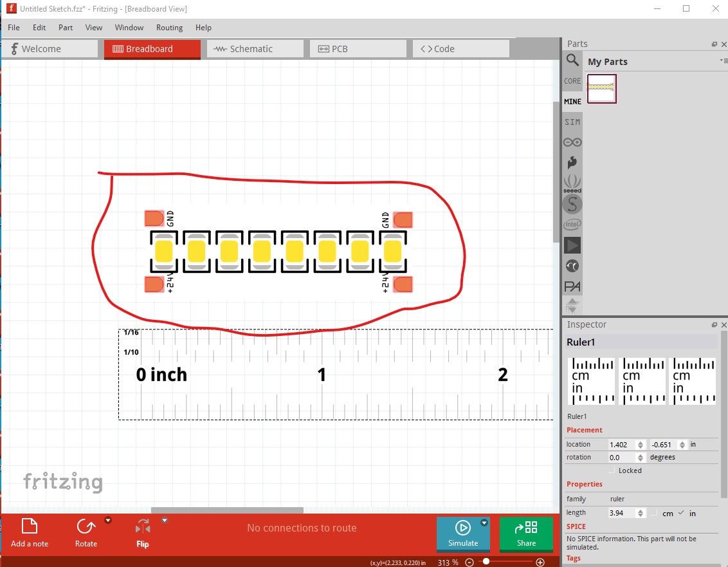Click the Ruler1 title field in Inspector

641,342
